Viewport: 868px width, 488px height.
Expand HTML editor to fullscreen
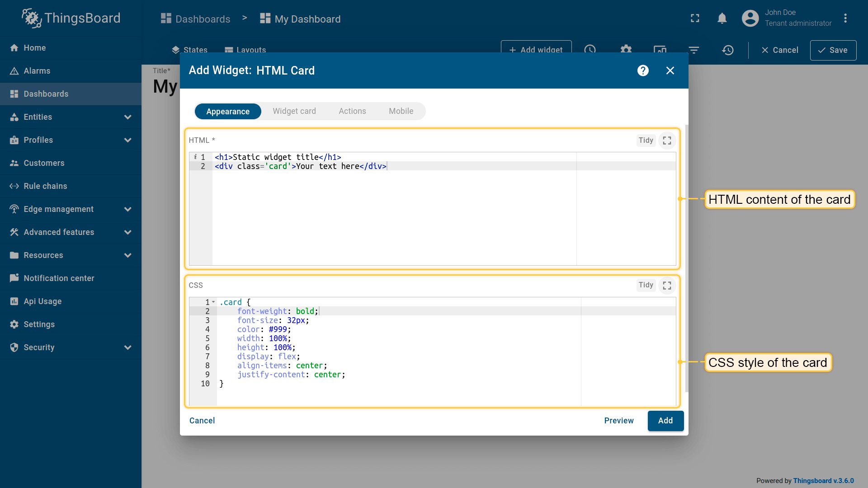[667, 141]
